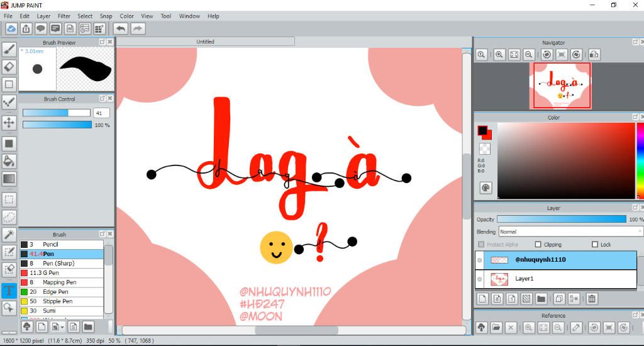Undock the Brush Control panel
644x346 pixels.
(103, 98)
